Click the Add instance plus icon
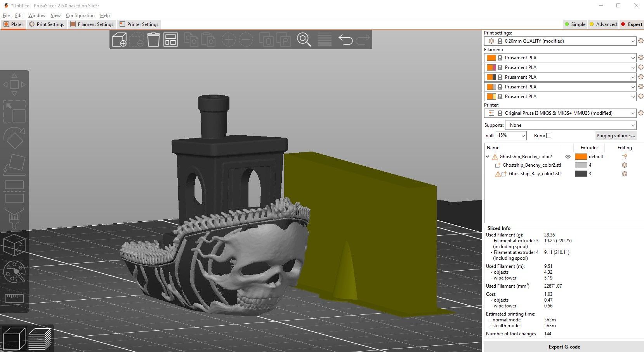 click(229, 40)
